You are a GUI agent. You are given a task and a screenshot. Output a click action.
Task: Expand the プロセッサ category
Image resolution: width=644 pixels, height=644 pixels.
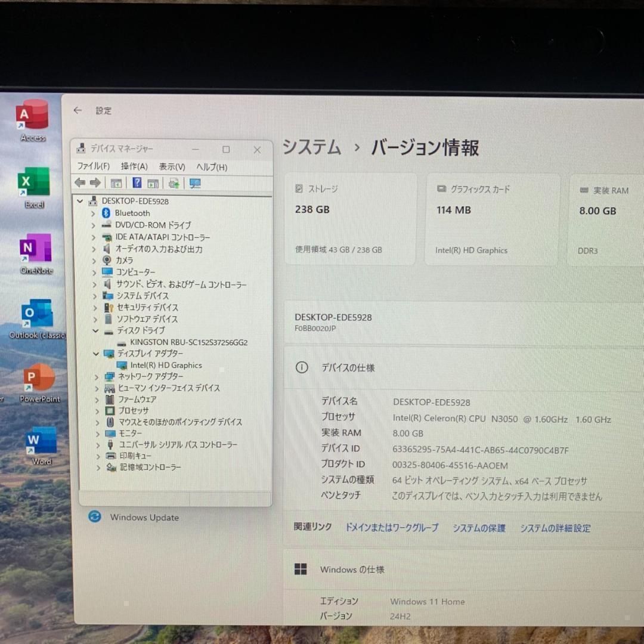(97, 411)
